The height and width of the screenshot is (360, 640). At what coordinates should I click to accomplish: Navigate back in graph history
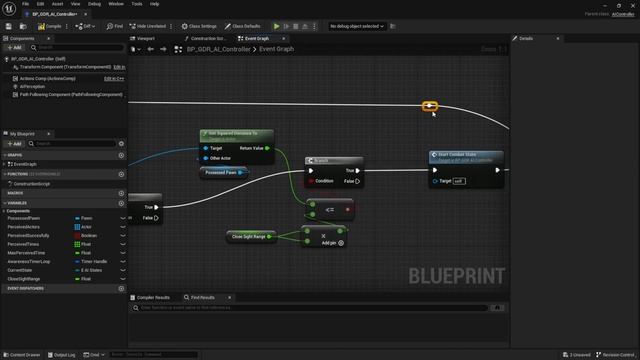pos(151,49)
